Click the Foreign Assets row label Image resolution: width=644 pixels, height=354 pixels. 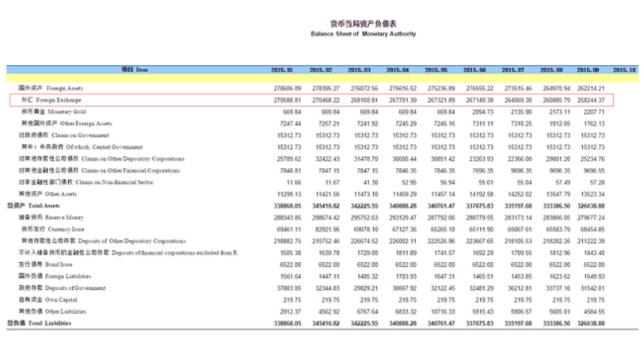click(49, 89)
